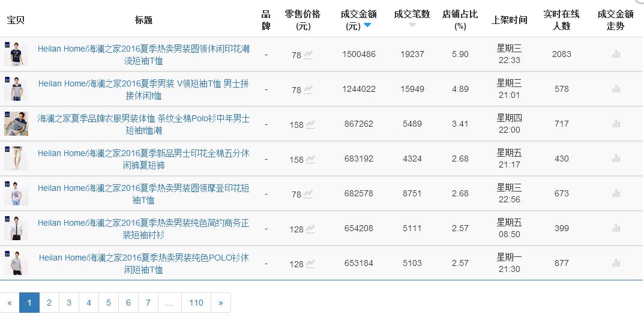Click price trend icon in 商务正装短袖衬衫 row
Screen dimensions: 644x317
[310, 229]
